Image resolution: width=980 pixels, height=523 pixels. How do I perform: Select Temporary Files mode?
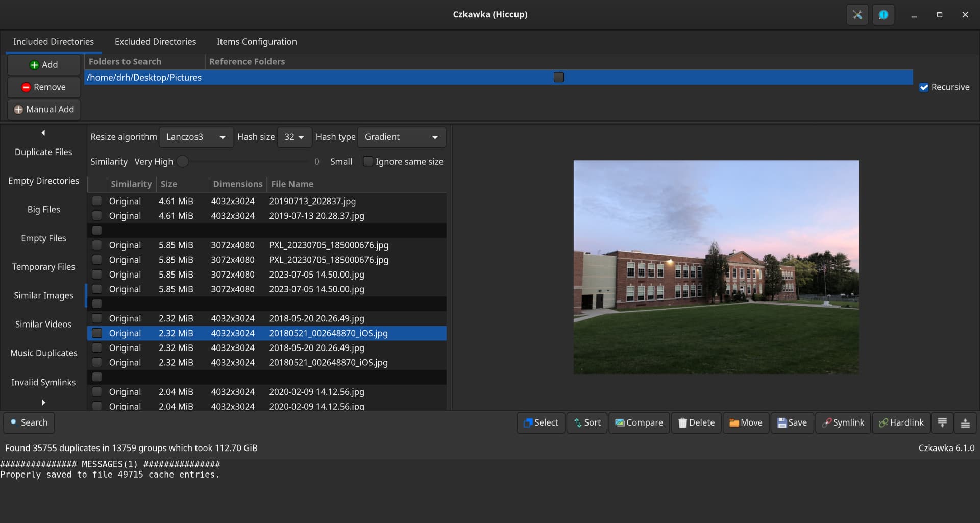[x=43, y=267]
